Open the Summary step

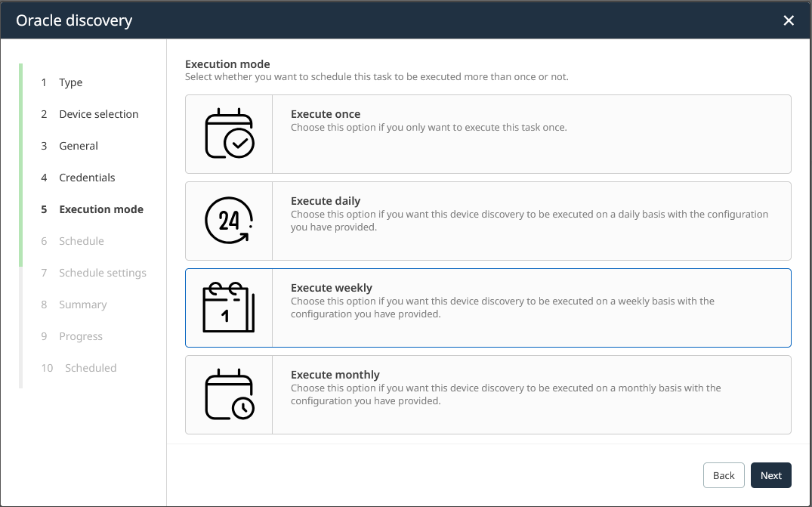pyautogui.click(x=82, y=305)
